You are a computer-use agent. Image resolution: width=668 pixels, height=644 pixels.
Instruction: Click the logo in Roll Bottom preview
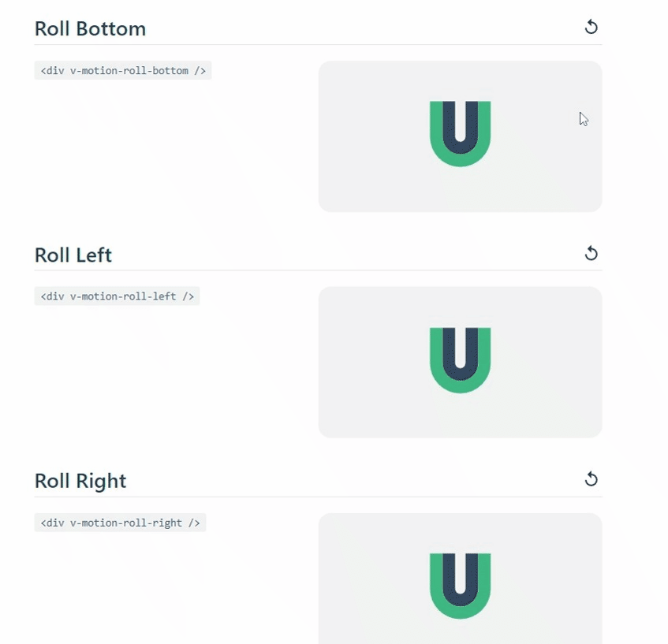[x=460, y=133]
